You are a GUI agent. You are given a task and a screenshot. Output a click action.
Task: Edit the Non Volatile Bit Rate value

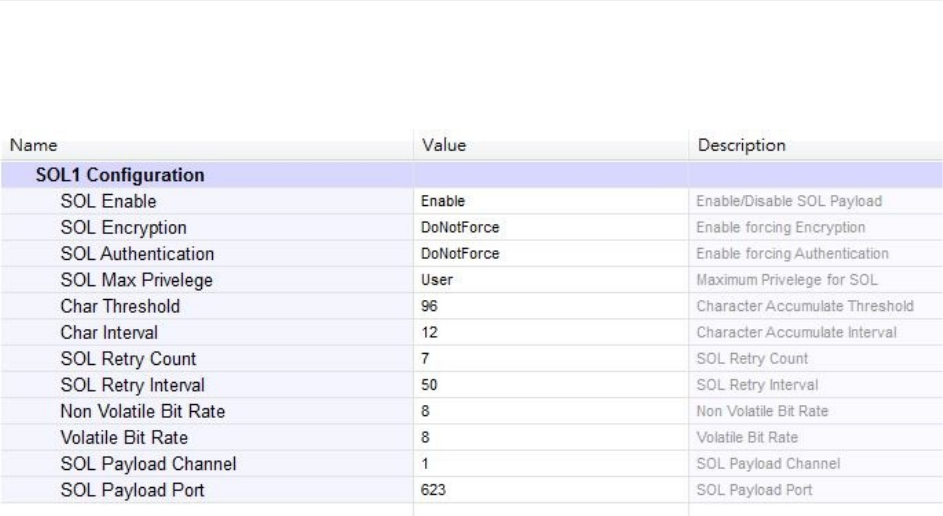tap(551, 411)
